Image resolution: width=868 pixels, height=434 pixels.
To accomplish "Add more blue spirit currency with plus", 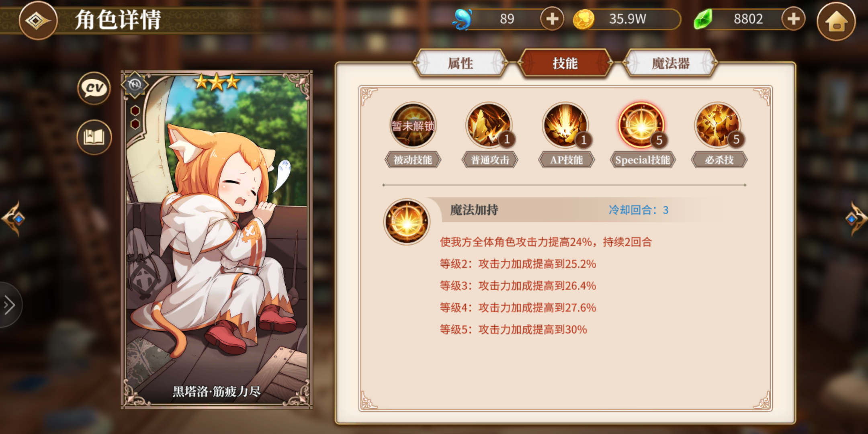I will click(x=552, y=19).
